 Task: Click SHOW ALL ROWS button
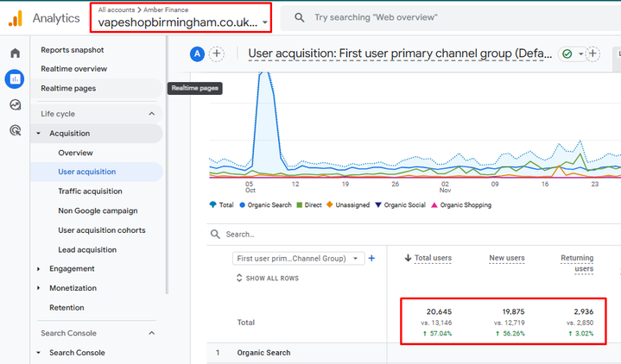click(268, 278)
